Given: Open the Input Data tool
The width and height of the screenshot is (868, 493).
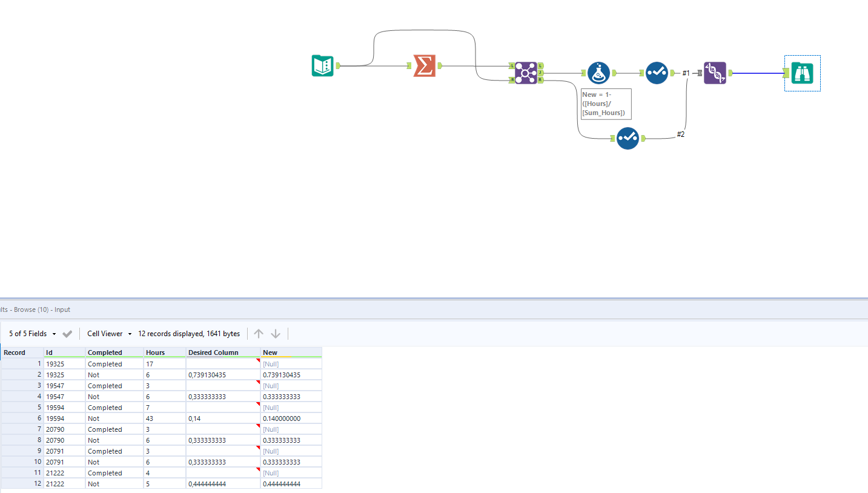Looking at the screenshot, I should (322, 65).
